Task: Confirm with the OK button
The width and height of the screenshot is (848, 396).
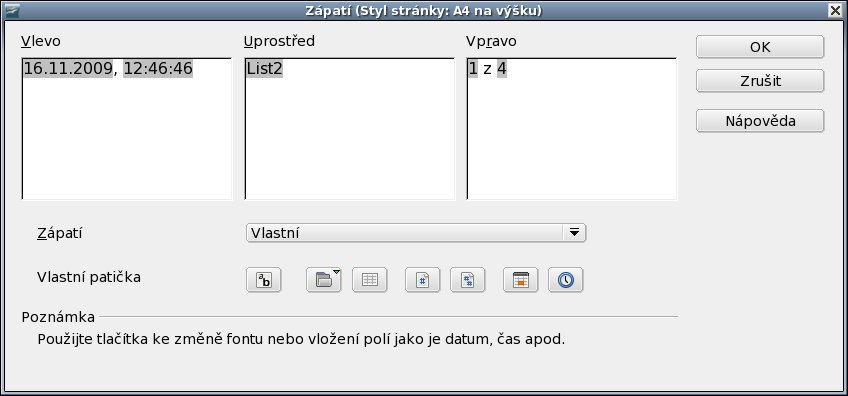Action: [x=760, y=47]
